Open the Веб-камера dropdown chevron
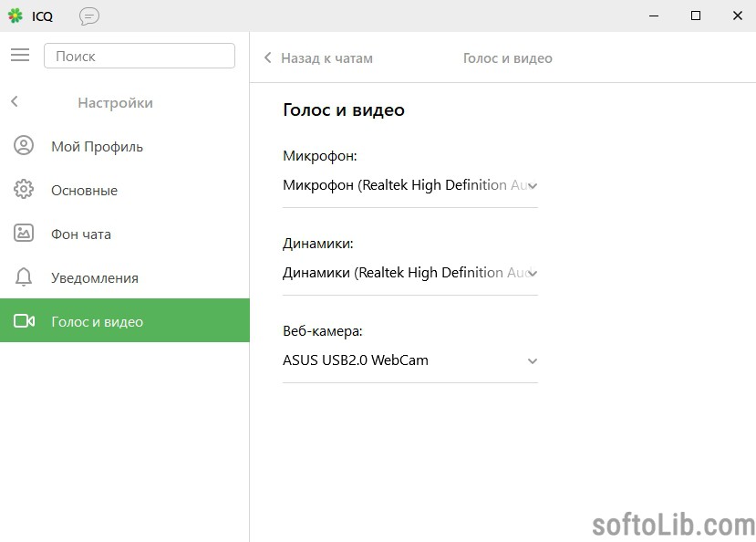The height and width of the screenshot is (542, 756). 533,361
